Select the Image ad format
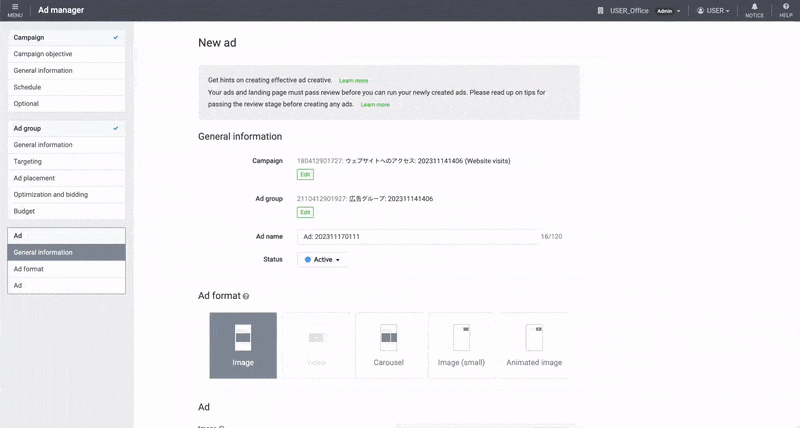800x428 pixels. tap(243, 345)
